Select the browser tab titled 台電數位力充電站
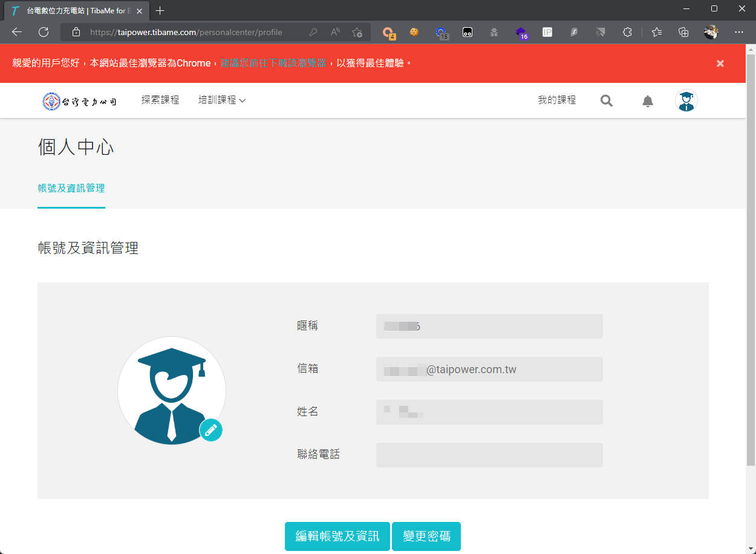756x554 pixels. point(76,11)
